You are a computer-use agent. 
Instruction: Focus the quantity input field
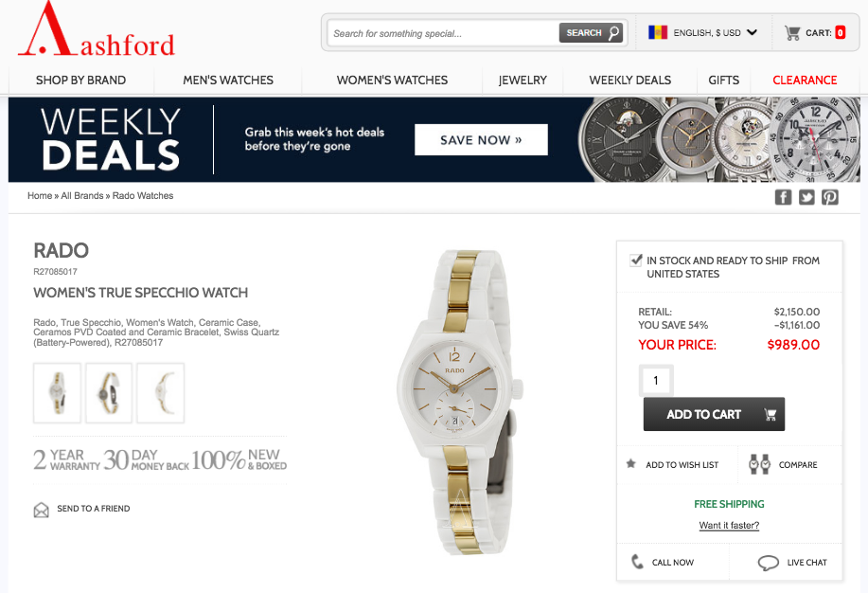point(656,380)
